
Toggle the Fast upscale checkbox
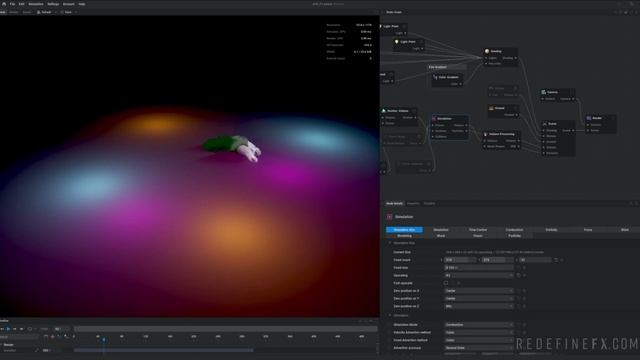point(446,283)
